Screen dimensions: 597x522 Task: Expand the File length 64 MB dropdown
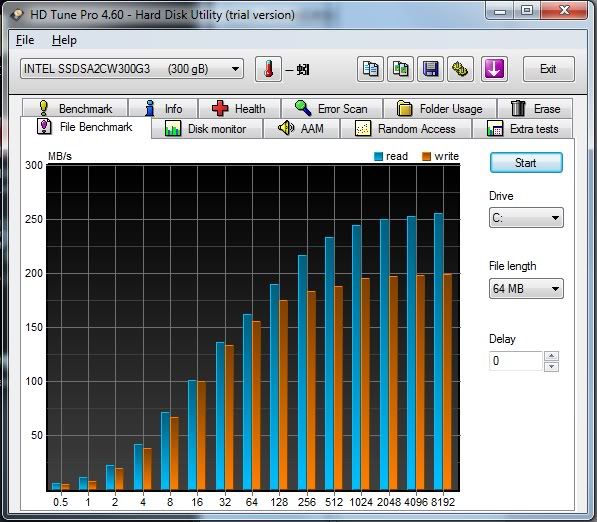pyautogui.click(x=526, y=289)
